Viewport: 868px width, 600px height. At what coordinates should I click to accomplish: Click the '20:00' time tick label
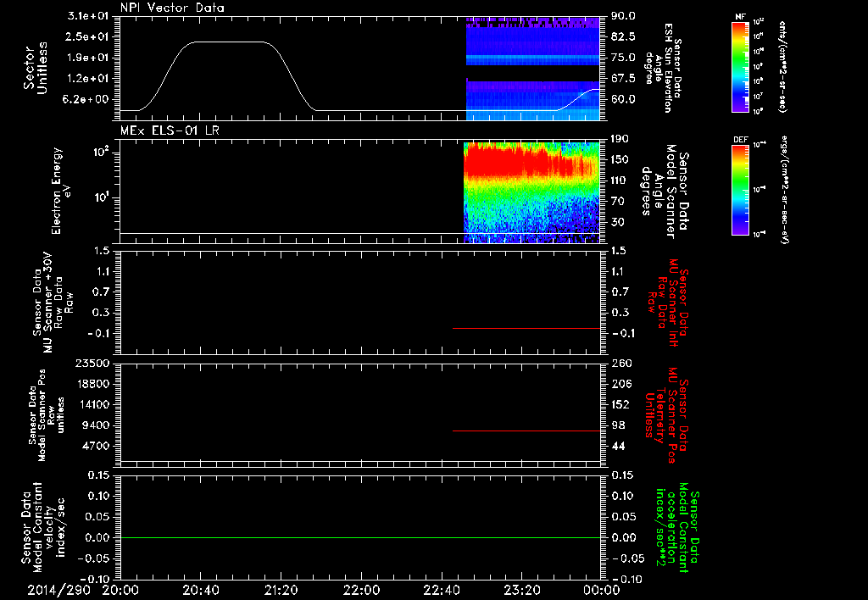pyautogui.click(x=120, y=590)
